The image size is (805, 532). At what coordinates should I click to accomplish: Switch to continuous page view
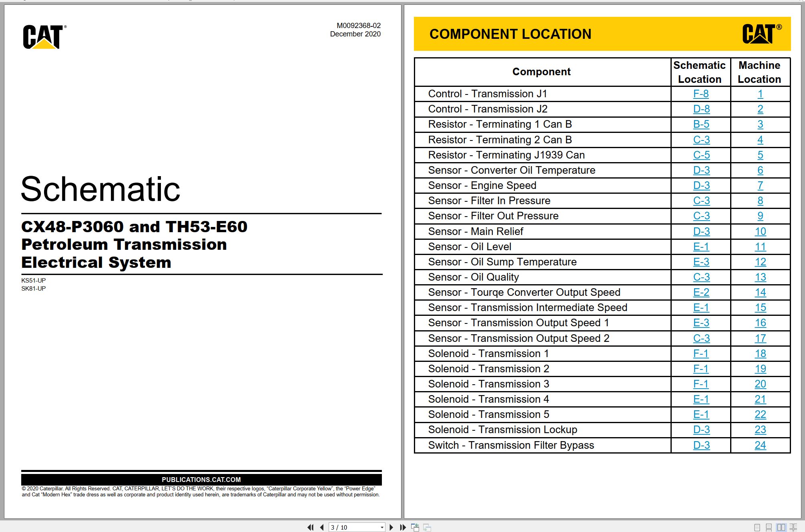pyautogui.click(x=769, y=527)
